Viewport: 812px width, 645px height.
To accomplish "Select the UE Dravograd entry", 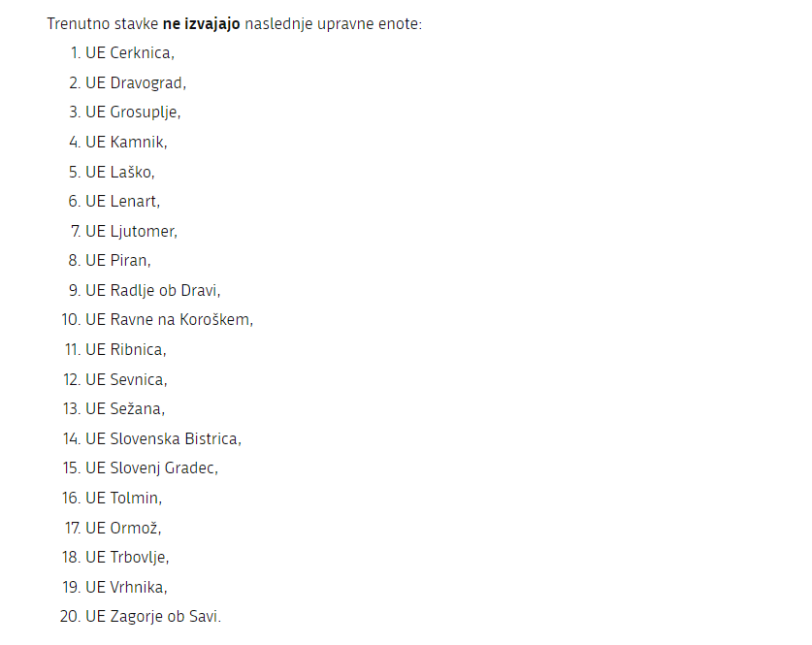I will (135, 82).
